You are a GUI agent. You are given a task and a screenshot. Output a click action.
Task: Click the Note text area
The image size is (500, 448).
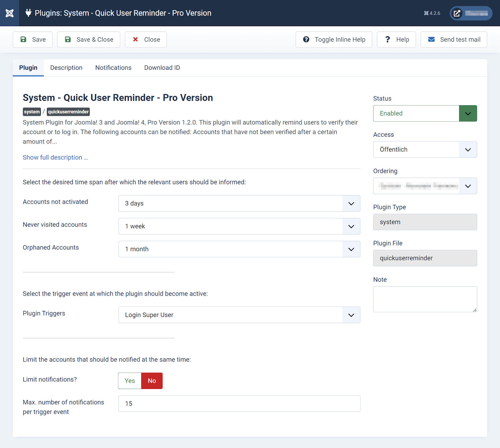(425, 299)
